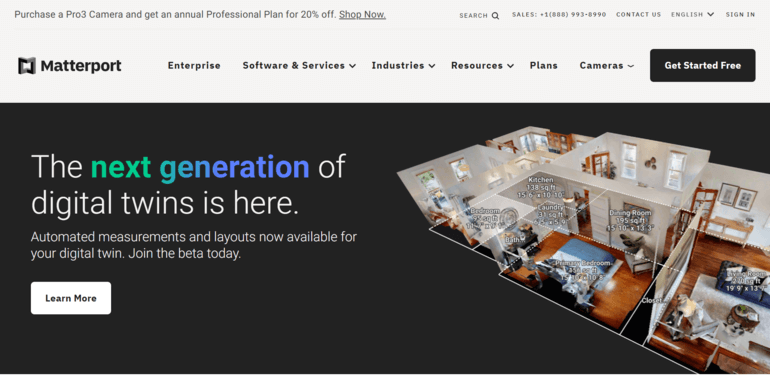This screenshot has width=770, height=387.
Task: Expand the Cameras menu
Action: click(x=606, y=65)
